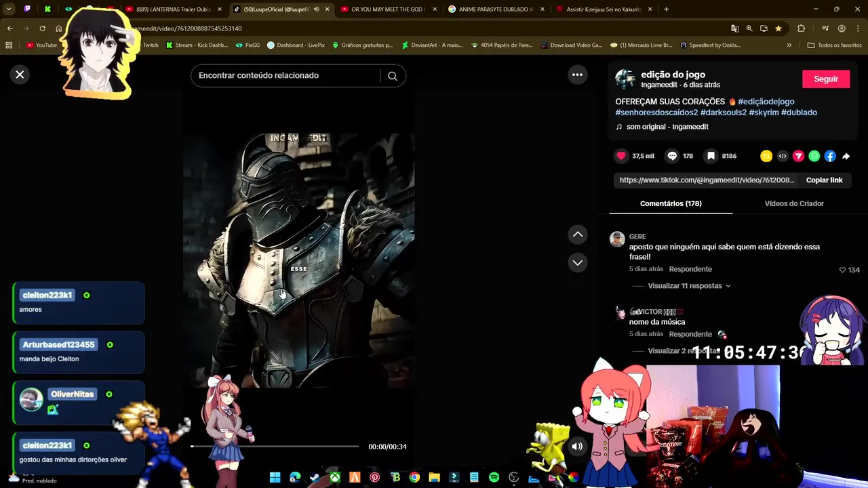
Task: Switch to Vídeos do Criador tab
Action: (794, 203)
